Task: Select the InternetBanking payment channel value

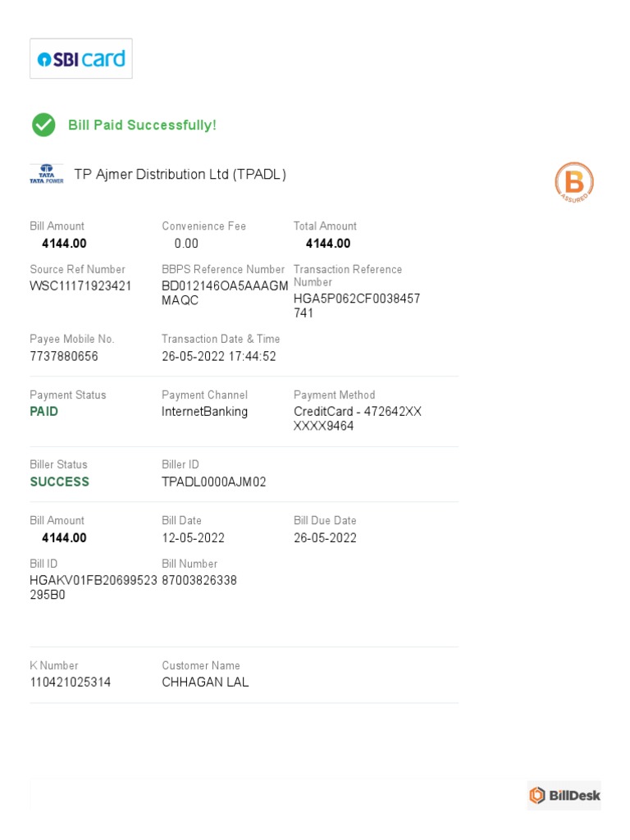Action: click(x=205, y=412)
